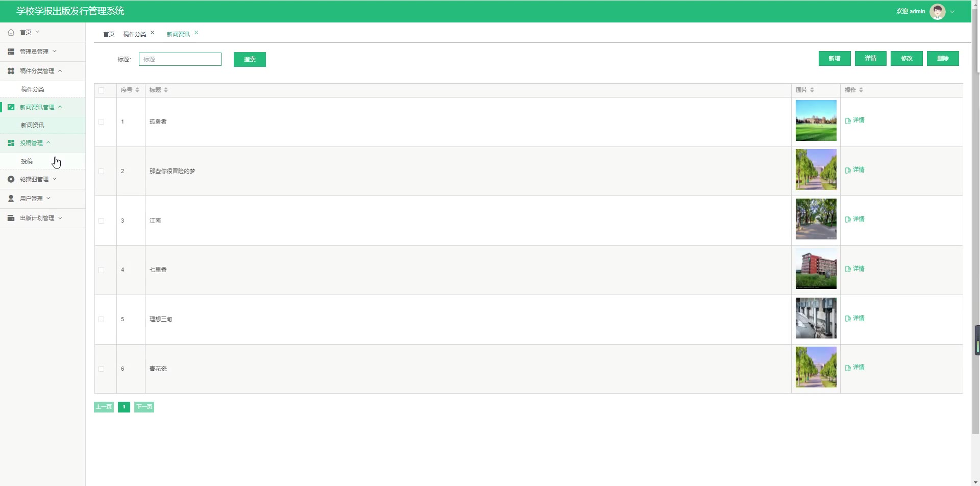Image resolution: width=980 pixels, height=486 pixels.
Task: Check the row for 七里香
Action: (x=101, y=270)
